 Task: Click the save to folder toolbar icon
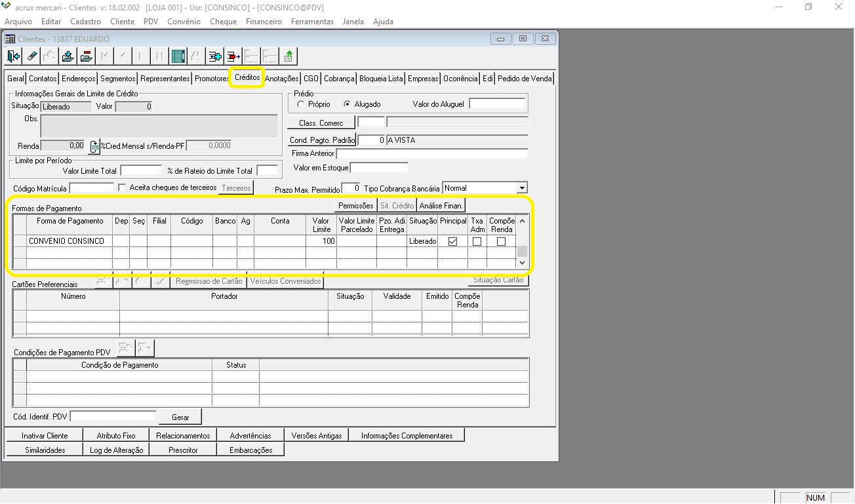tap(67, 56)
